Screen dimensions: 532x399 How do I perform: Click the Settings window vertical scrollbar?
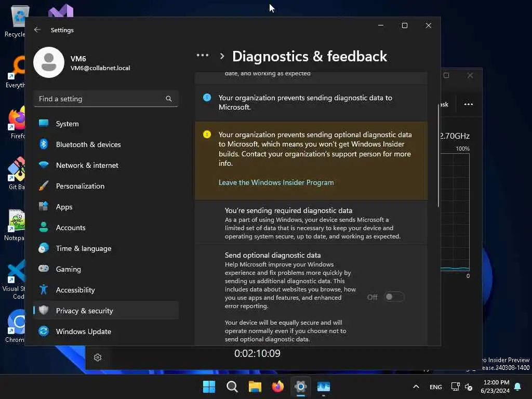point(438,154)
